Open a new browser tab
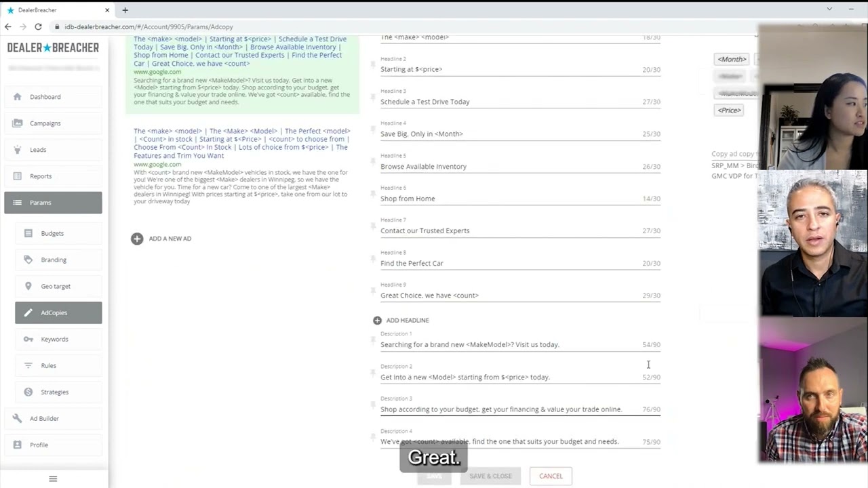 (x=125, y=10)
